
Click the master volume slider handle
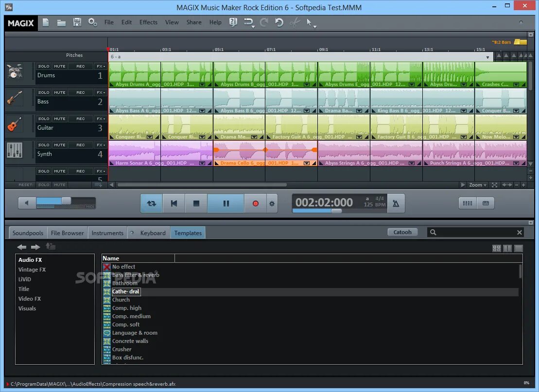tap(67, 201)
